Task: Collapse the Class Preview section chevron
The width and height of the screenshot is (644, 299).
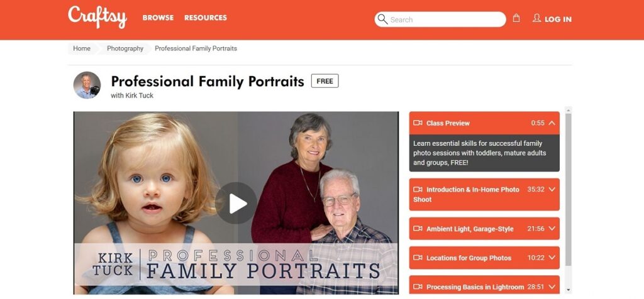Action: pyautogui.click(x=552, y=122)
